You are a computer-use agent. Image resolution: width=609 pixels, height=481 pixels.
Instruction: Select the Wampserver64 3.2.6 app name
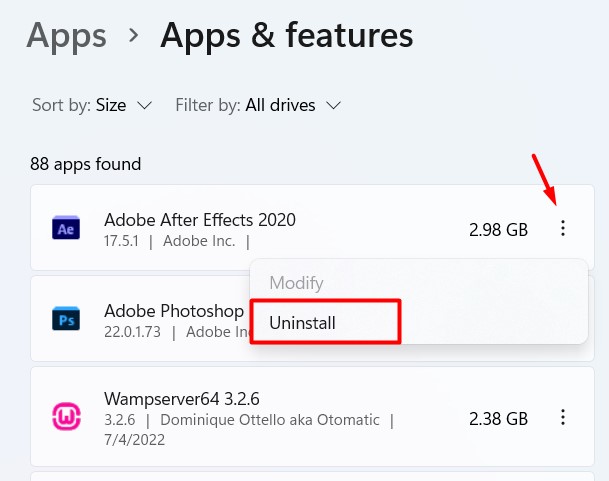182,399
